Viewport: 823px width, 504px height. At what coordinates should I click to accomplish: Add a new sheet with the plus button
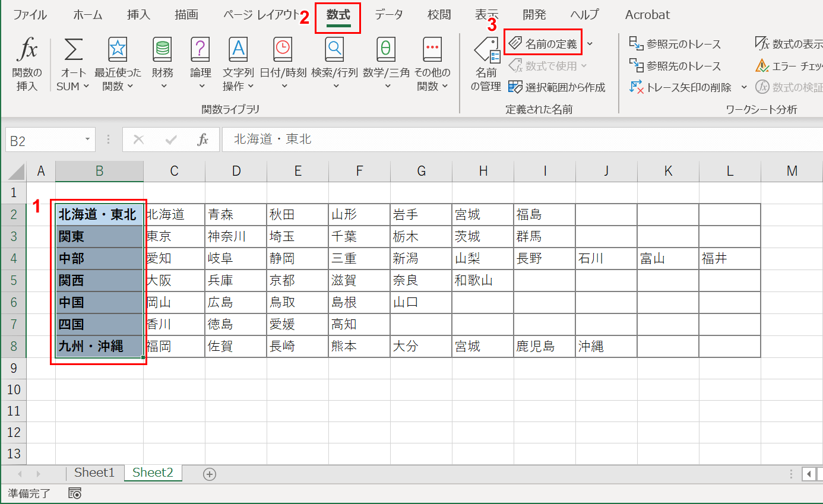pyautogui.click(x=210, y=473)
